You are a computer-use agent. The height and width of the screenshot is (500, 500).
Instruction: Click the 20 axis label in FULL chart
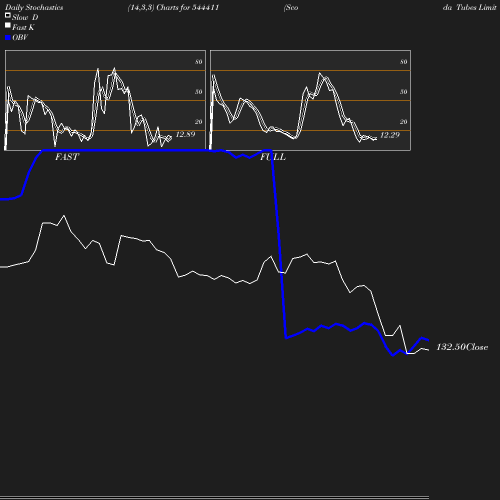click(x=404, y=122)
